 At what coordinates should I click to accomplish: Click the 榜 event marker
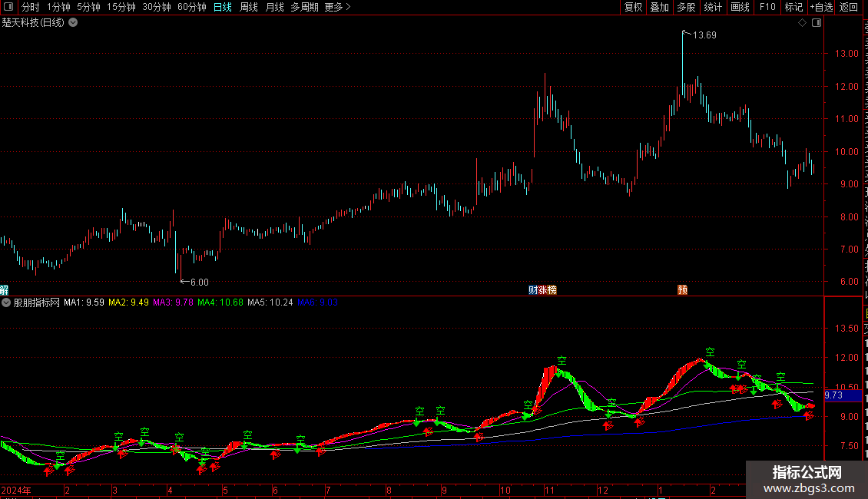(552, 290)
